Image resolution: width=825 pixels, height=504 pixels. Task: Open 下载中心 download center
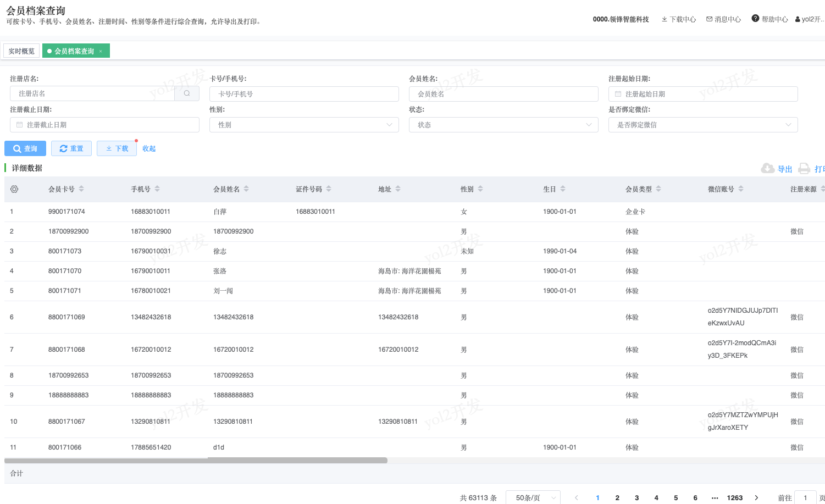[x=679, y=19]
